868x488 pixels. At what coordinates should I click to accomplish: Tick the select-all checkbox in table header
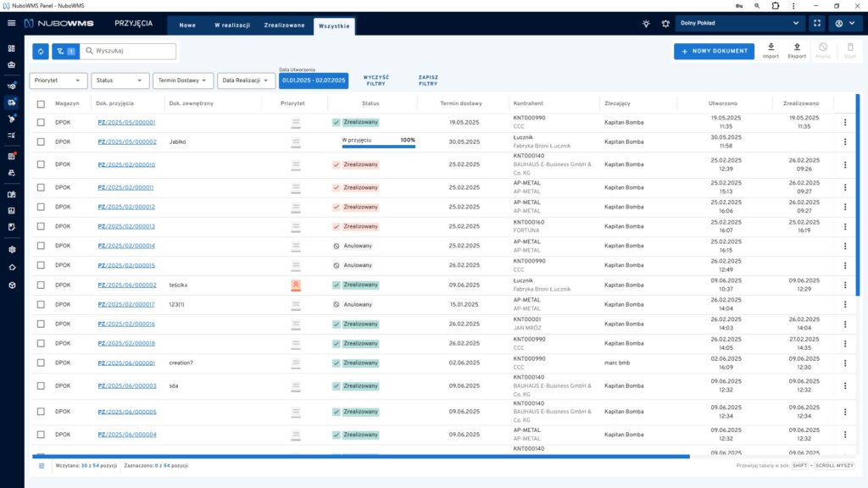pyautogui.click(x=41, y=103)
